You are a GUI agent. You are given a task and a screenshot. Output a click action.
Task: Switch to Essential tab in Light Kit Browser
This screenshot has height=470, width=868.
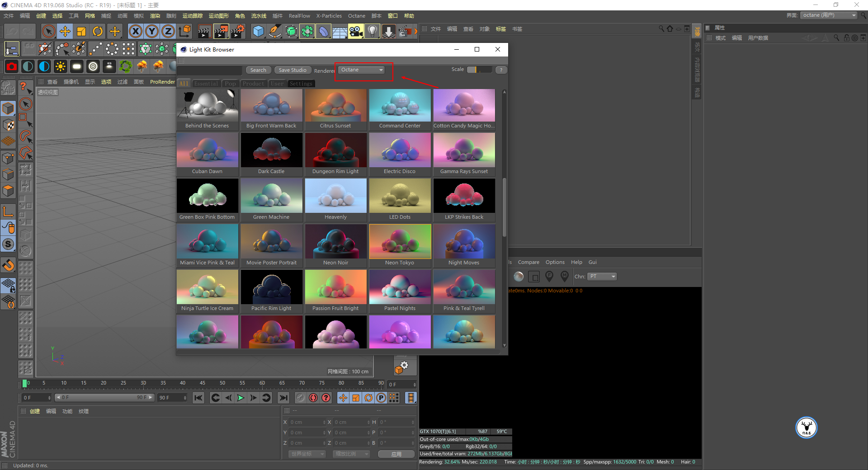(206, 84)
